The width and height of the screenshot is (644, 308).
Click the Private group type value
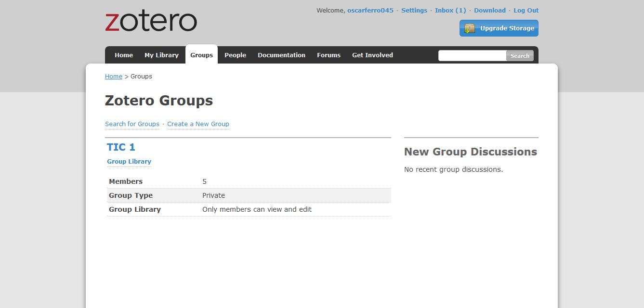click(x=213, y=195)
